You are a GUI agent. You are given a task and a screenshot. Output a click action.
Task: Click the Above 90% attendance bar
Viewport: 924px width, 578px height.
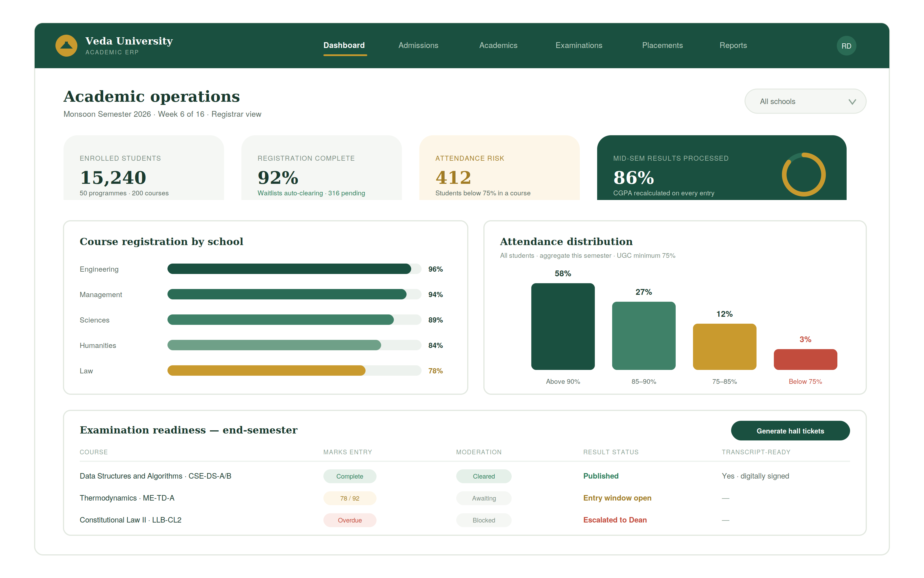point(563,327)
